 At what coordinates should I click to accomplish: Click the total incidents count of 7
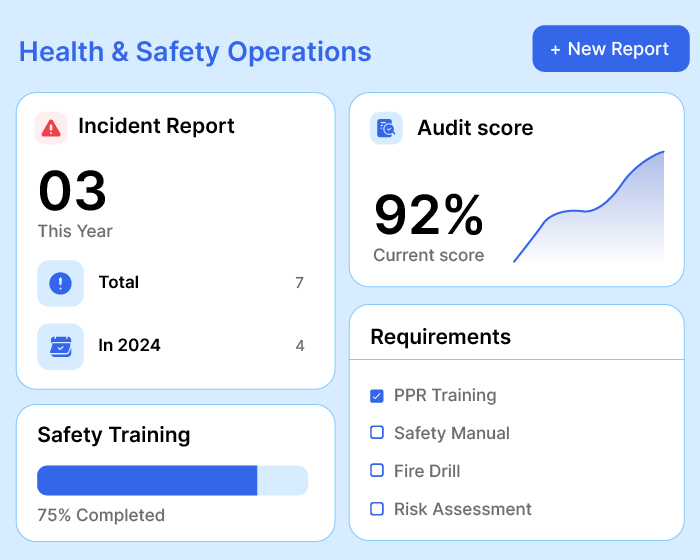(x=299, y=283)
